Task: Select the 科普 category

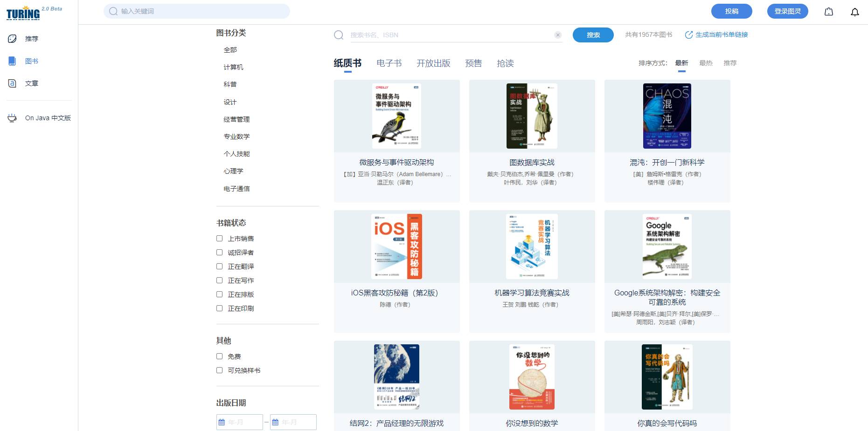Action: (230, 84)
